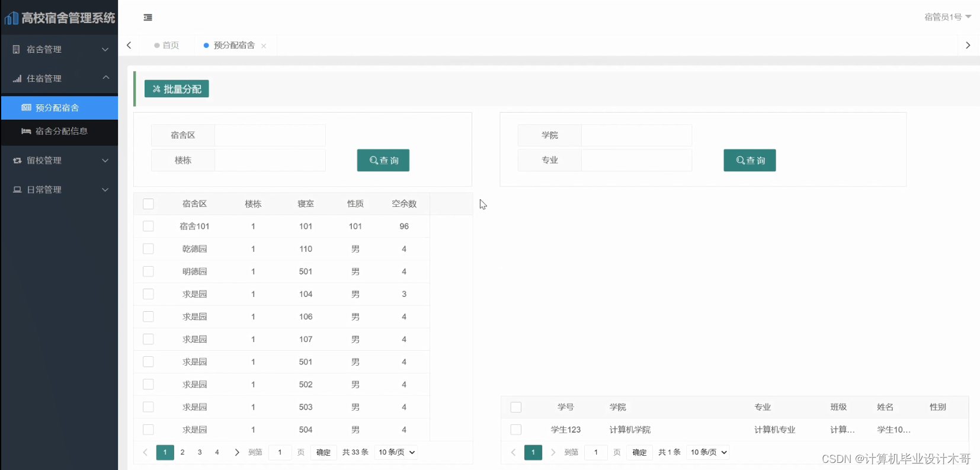Click 查询 button for dormitory search
Image resolution: width=980 pixels, height=470 pixels.
(383, 160)
